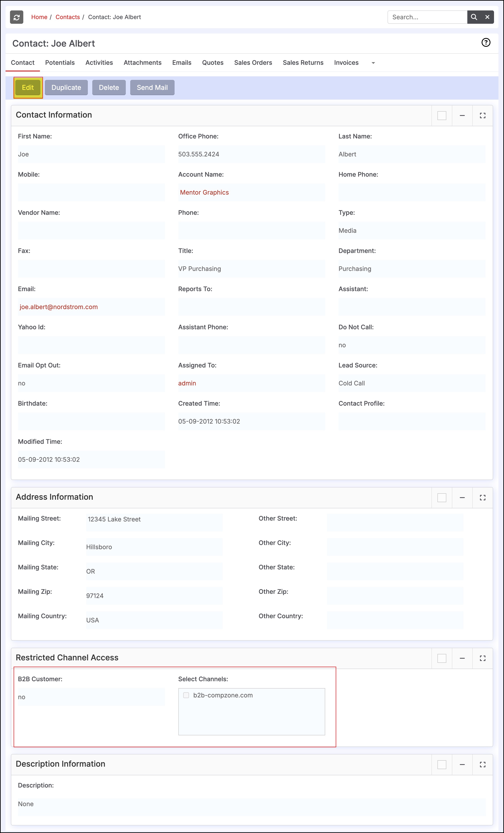Switch to the Contact tab
Image resolution: width=504 pixels, height=833 pixels.
(x=23, y=63)
